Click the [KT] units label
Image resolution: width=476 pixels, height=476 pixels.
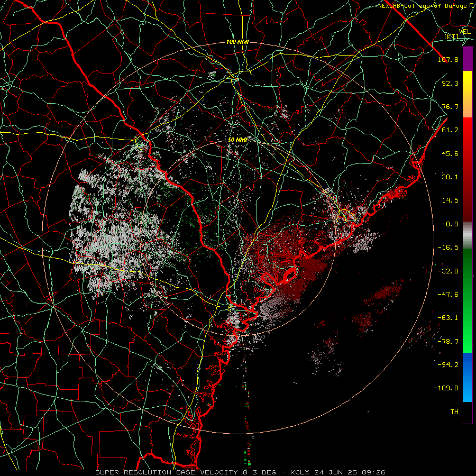click(452, 36)
